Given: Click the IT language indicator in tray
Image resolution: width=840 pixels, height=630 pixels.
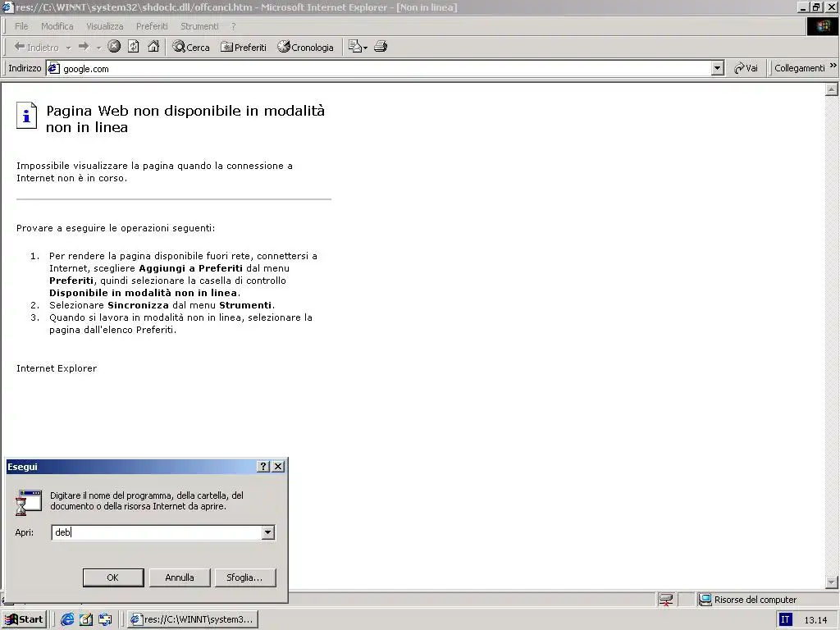Looking at the screenshot, I should click(x=785, y=619).
